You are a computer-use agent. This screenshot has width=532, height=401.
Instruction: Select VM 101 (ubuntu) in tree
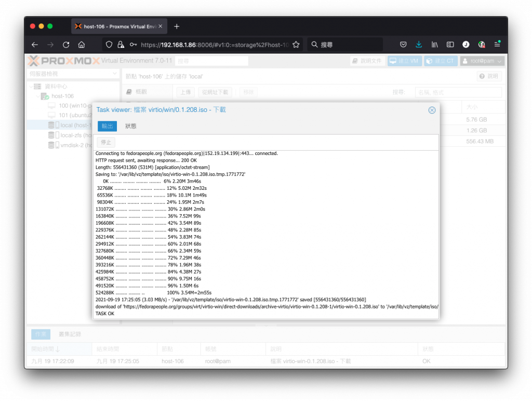click(70, 115)
